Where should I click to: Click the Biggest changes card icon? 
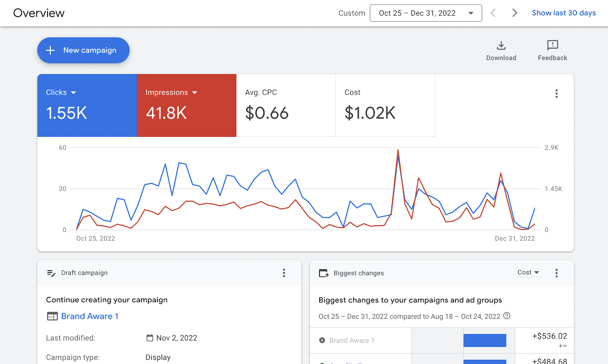tap(324, 273)
